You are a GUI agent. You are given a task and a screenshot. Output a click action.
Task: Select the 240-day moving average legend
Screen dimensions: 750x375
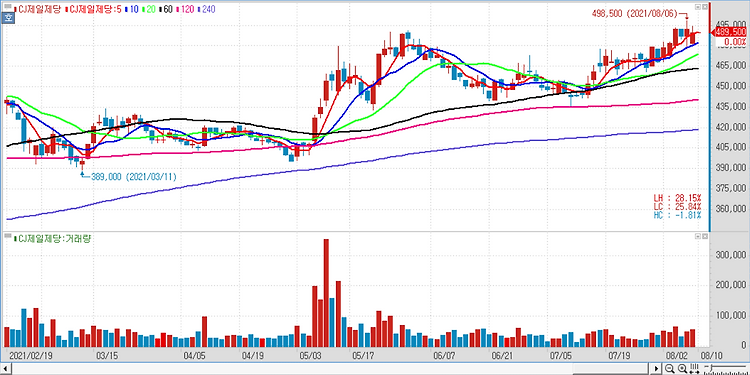[206, 9]
